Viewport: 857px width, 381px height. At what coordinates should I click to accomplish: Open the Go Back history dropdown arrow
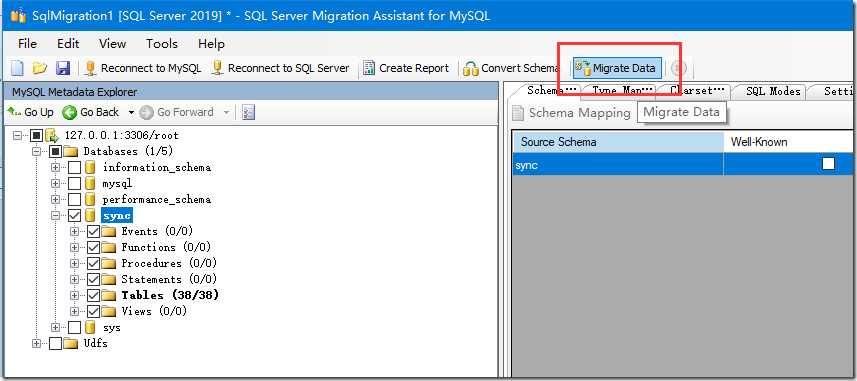pyautogui.click(x=131, y=113)
